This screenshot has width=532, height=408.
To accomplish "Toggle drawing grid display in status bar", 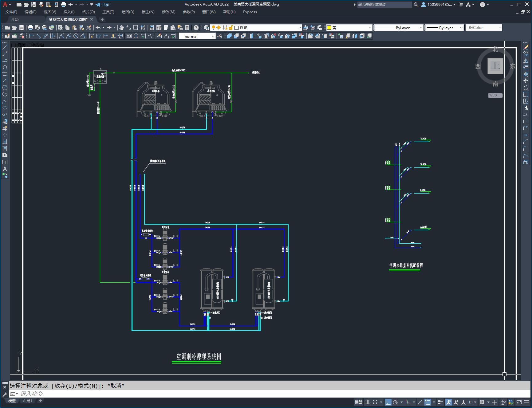I will [367, 402].
